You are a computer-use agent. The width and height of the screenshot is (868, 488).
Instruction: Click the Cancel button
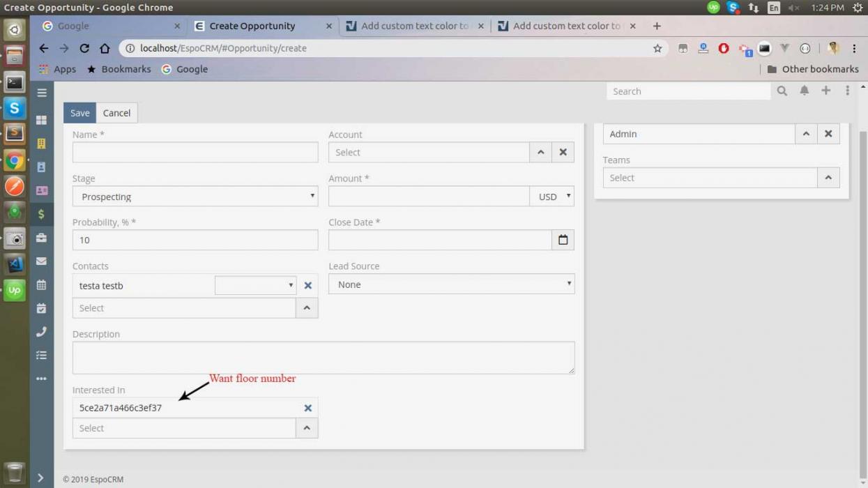116,113
